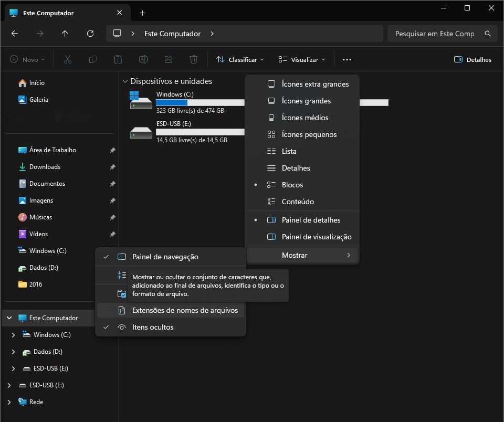Choose the Detalhes view in menu
The width and height of the screenshot is (504, 422).
(296, 168)
